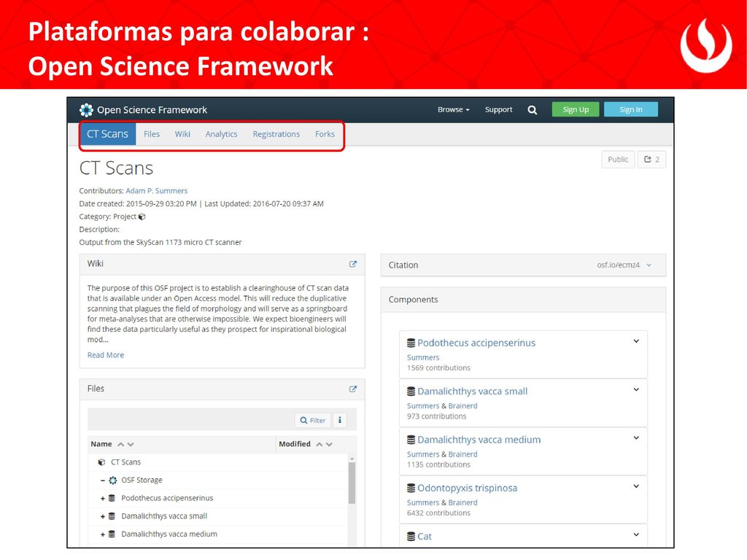Expand Damalichthys vacca small in file tree
The width and height of the screenshot is (747, 560).
(x=103, y=516)
